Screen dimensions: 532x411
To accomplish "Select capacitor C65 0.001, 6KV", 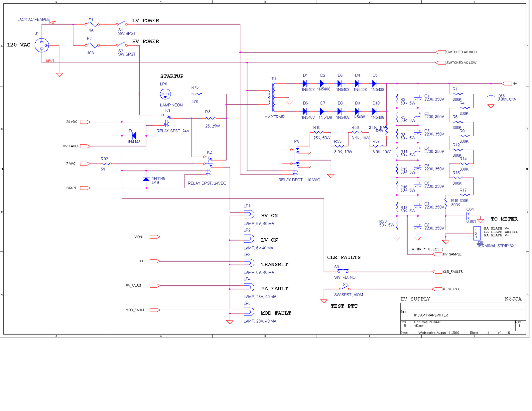I will point(491,96).
